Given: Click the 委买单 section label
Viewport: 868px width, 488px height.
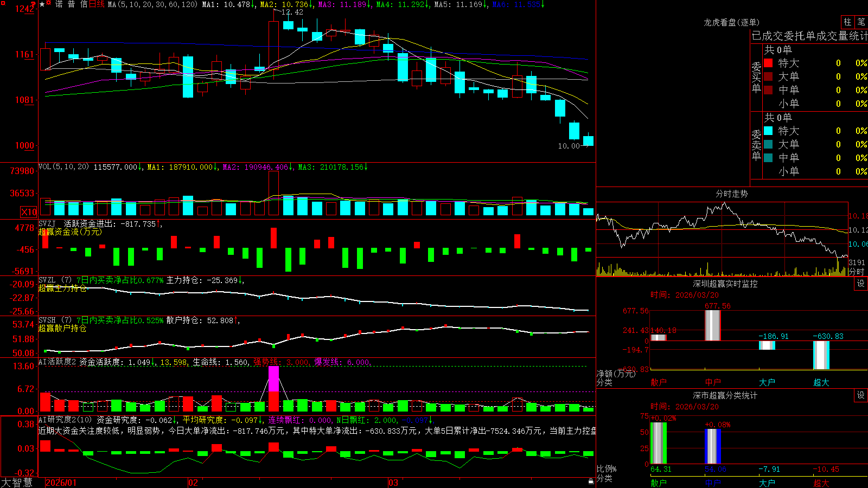Looking at the screenshot, I should point(756,78).
